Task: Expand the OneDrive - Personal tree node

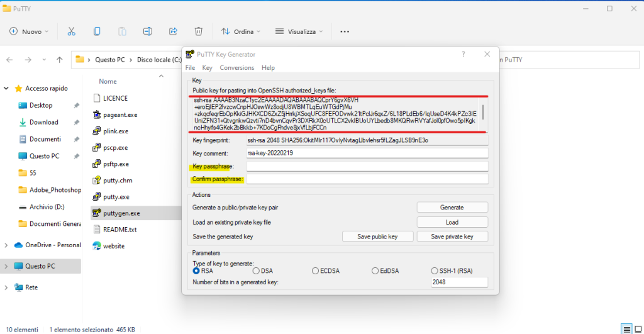Action: pos(7,245)
